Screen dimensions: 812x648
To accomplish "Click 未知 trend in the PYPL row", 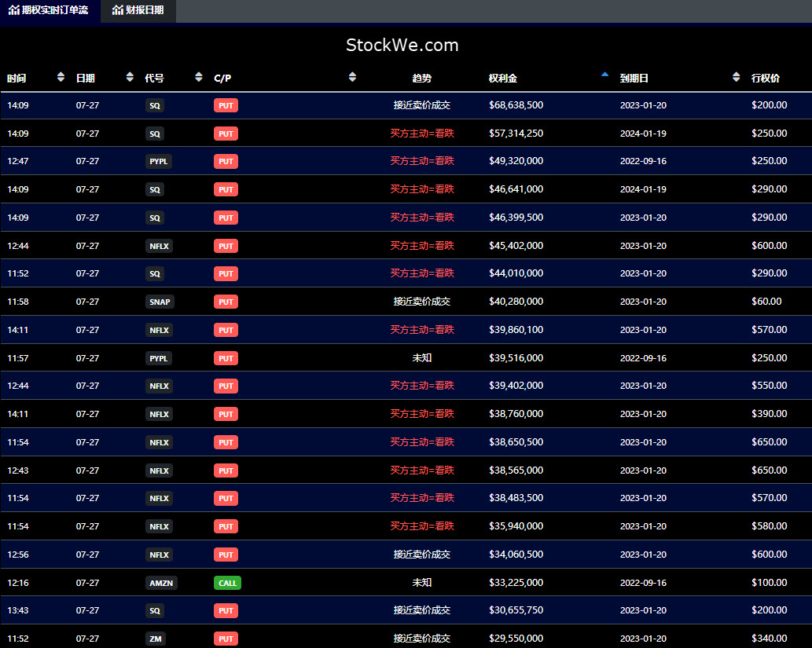I will [421, 357].
